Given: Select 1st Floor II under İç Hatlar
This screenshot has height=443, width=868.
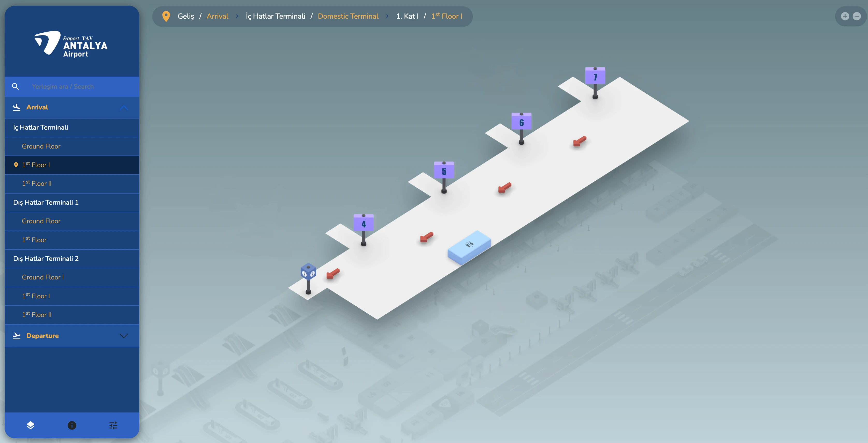Looking at the screenshot, I should (37, 184).
